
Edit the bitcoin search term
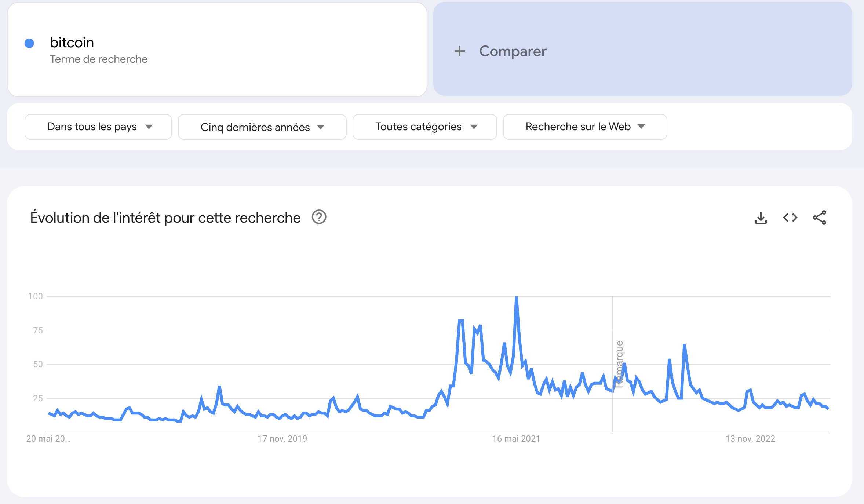(72, 43)
